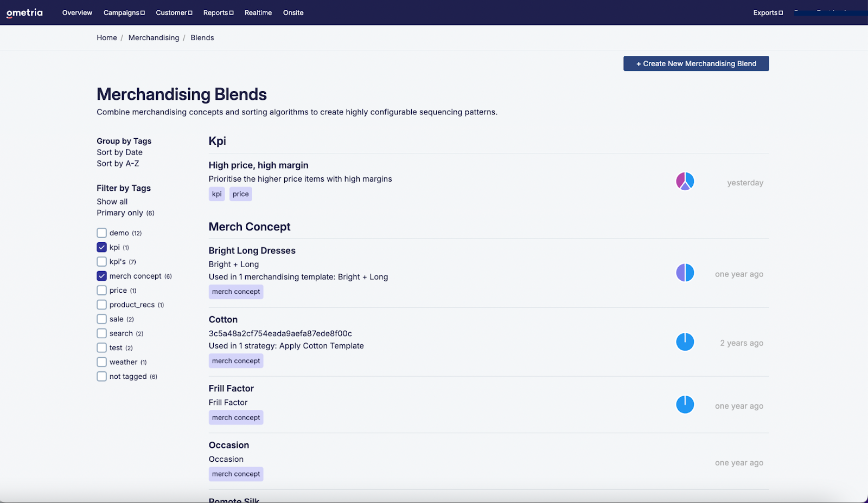Image resolution: width=868 pixels, height=503 pixels.
Task: Click the Sort by A-Z link
Action: pyautogui.click(x=118, y=163)
